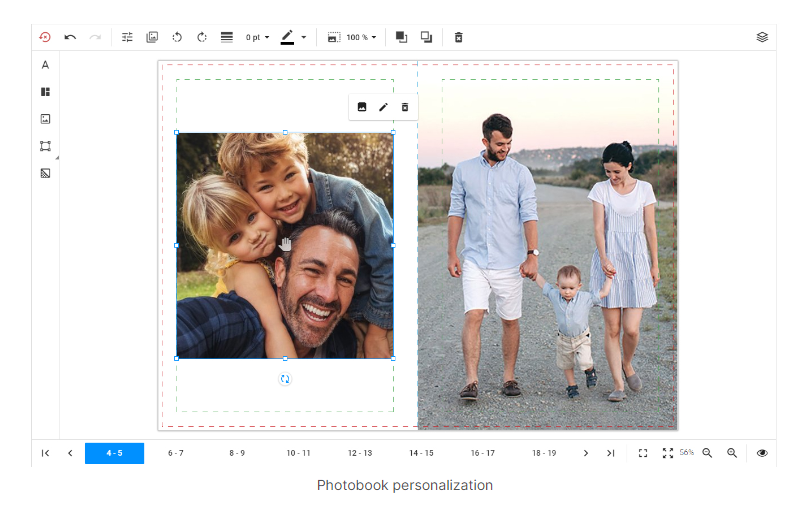Open the Layouts panel in left sidebar
The height and width of the screenshot is (510, 807).
pos(45,92)
